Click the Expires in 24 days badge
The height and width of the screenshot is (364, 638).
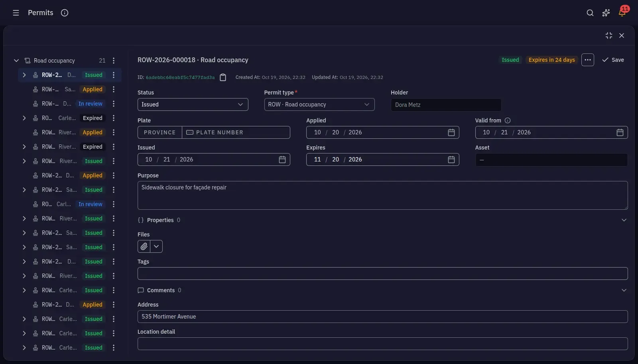click(552, 60)
